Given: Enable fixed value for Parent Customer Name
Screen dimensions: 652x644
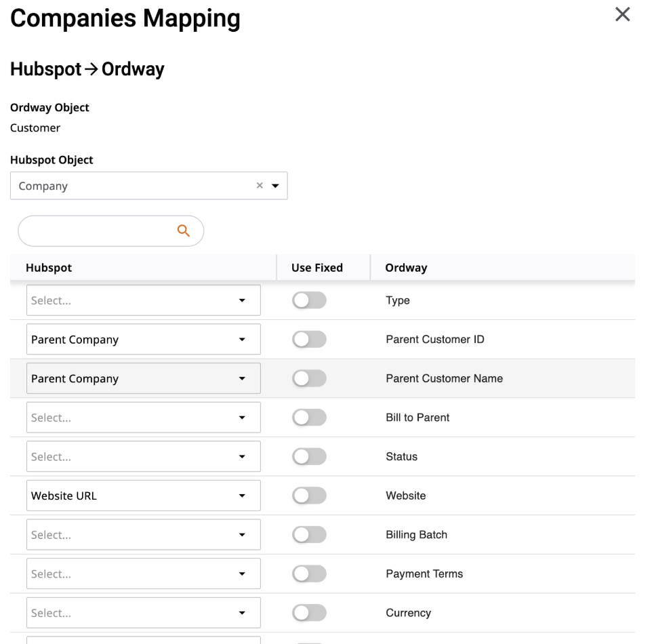Looking at the screenshot, I should pyautogui.click(x=309, y=378).
